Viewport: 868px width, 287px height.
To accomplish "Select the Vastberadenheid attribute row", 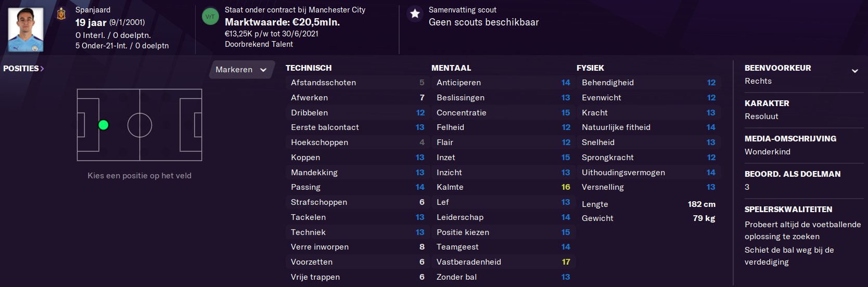I will click(503, 262).
